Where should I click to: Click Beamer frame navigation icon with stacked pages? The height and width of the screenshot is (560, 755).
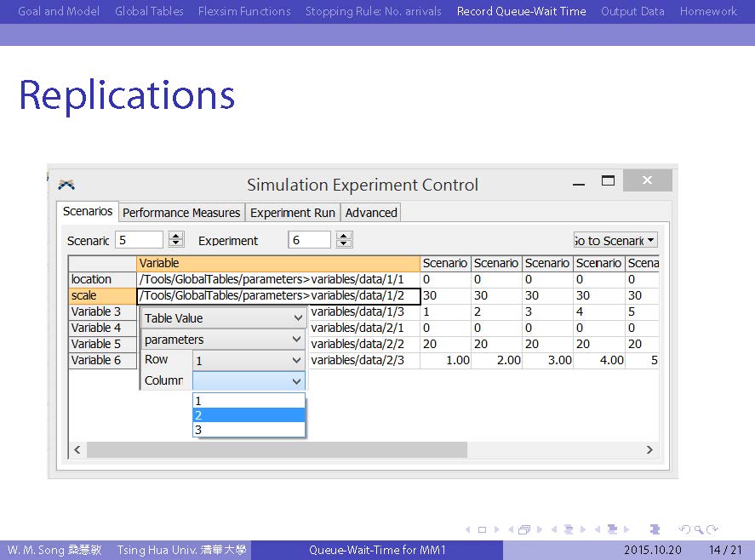pos(524,529)
